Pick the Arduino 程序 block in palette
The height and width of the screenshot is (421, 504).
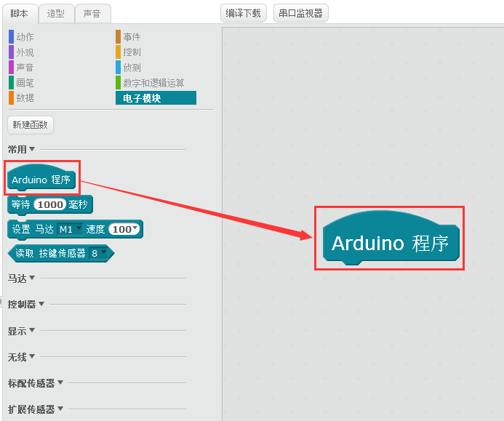[41, 179]
